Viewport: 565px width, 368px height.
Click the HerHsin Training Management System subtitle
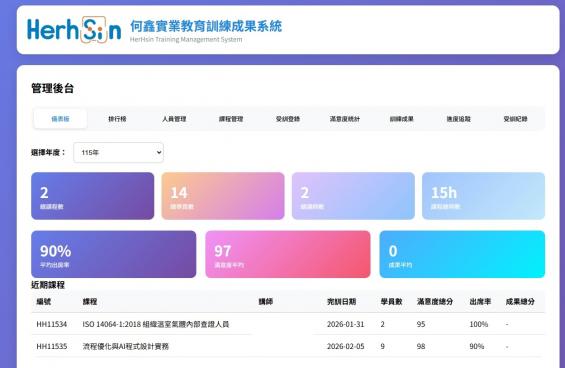point(186,39)
